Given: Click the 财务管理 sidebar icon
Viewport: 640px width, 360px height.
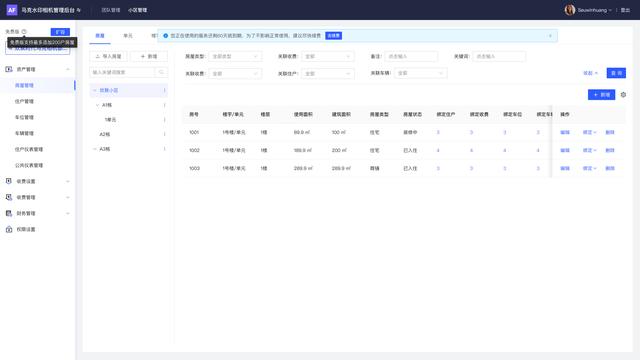Looking at the screenshot, I should click(9, 213).
